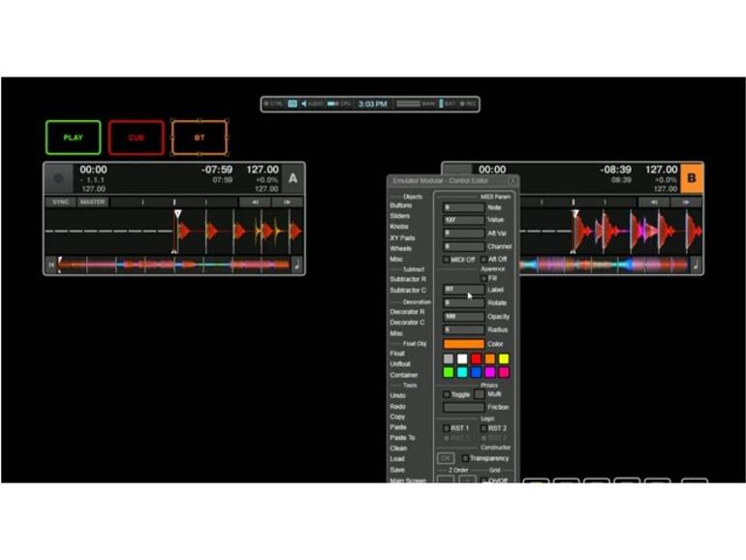Select Subtractor R

[x=408, y=279]
